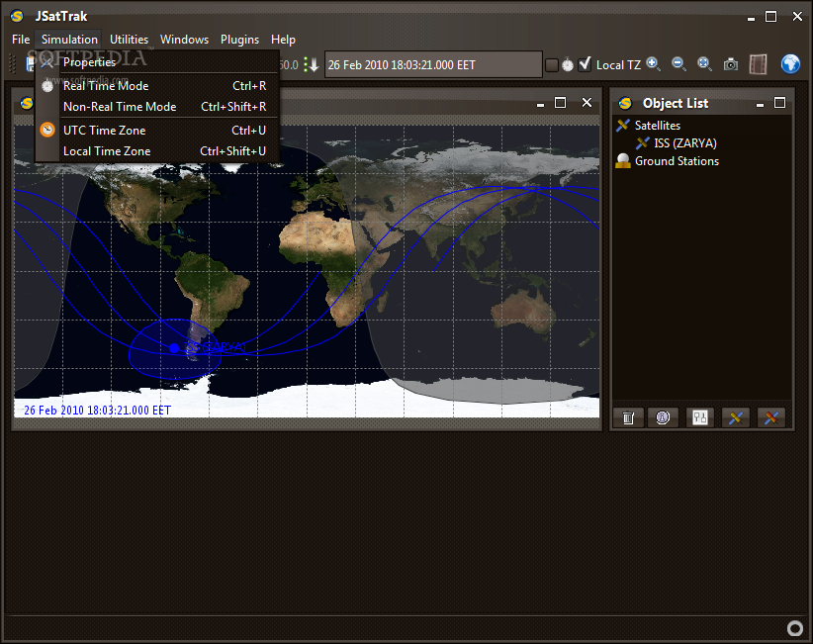Image resolution: width=813 pixels, height=644 pixels.
Task: Open the File menu
Action: click(x=21, y=40)
